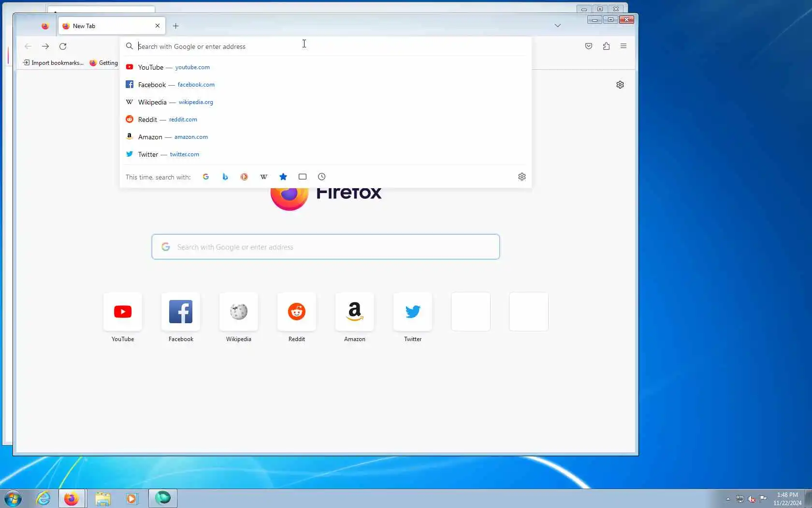Close the New Tab tab
Viewport: 812px width, 508px height.
(158, 26)
